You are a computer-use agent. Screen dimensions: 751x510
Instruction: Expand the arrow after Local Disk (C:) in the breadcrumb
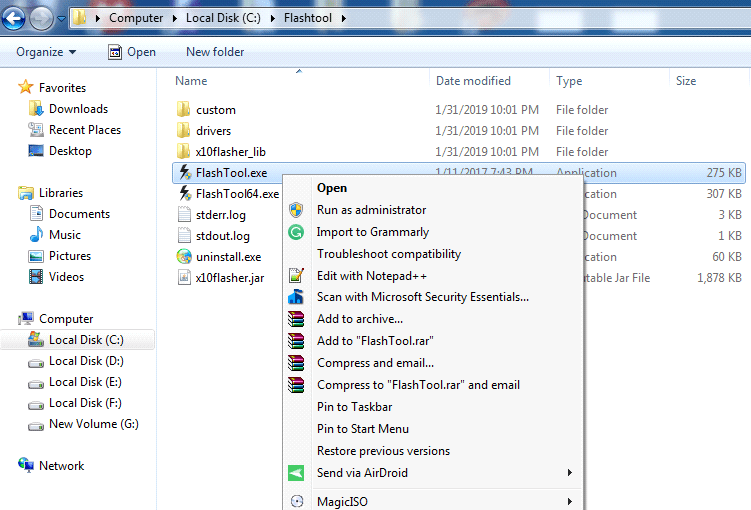273,19
